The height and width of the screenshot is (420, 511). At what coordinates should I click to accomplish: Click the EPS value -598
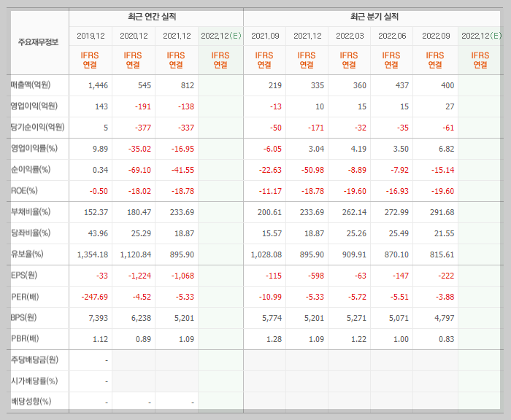pyautogui.click(x=316, y=276)
